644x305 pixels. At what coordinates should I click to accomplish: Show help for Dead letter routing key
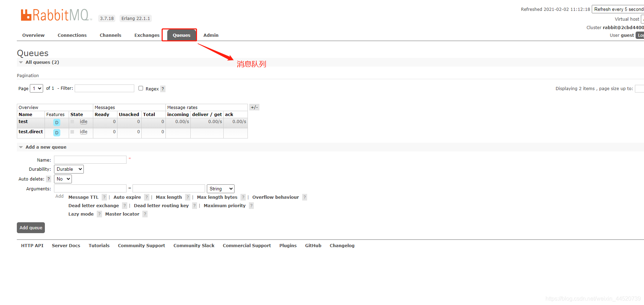(194, 206)
